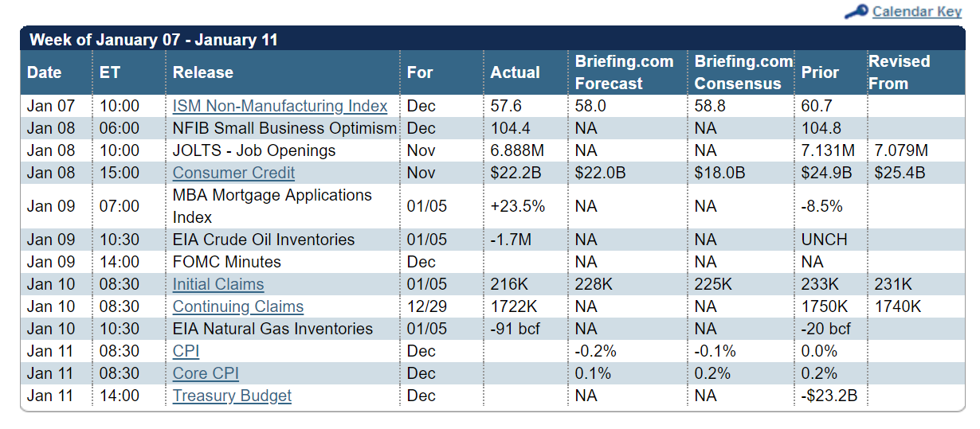Click the Prior column header
The width and height of the screenshot is (980, 429).
point(821,72)
